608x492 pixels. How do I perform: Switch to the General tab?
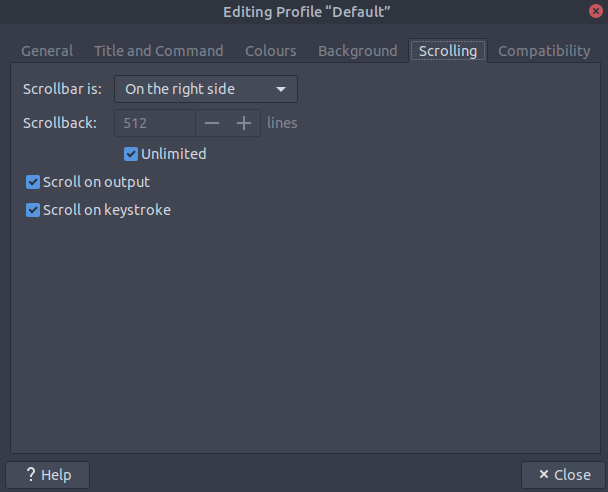pyautogui.click(x=47, y=51)
